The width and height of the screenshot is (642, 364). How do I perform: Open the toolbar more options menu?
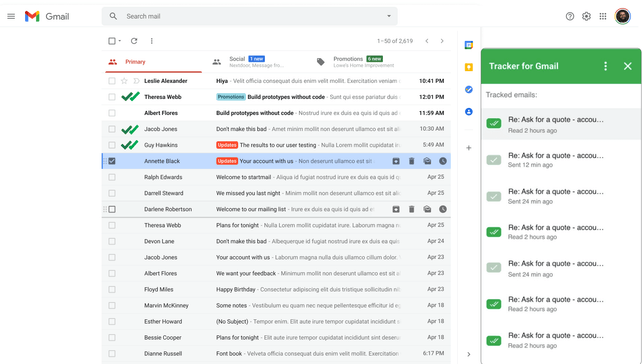click(x=151, y=41)
